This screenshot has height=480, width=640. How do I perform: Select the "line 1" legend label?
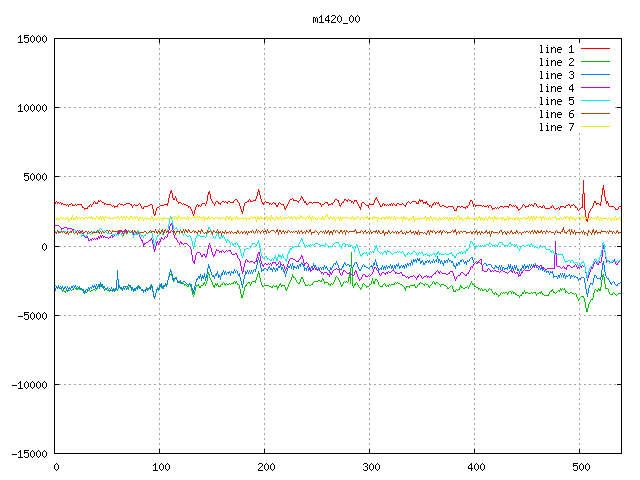coord(556,49)
